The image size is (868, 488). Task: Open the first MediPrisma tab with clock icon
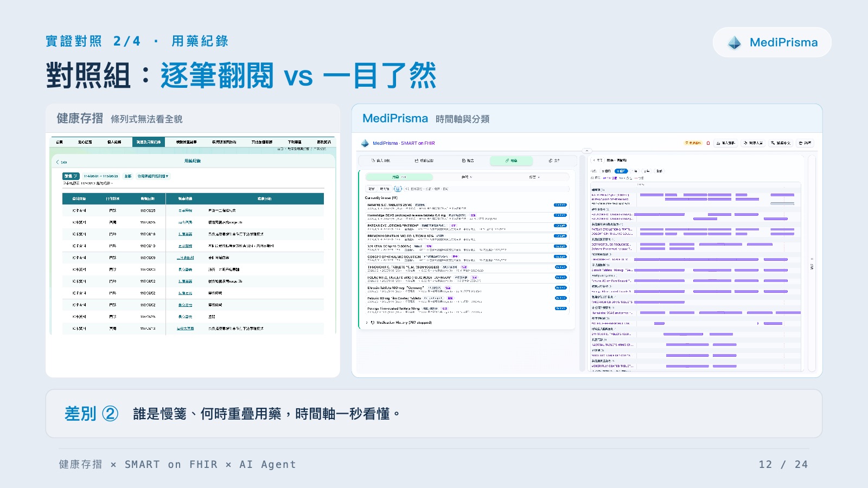coord(380,160)
